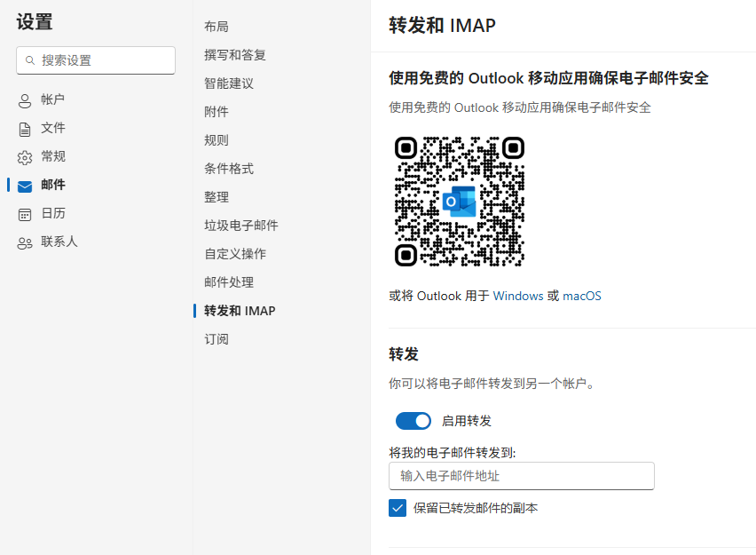Click the 转发 section heading
This screenshot has width=756, height=555.
click(x=404, y=354)
